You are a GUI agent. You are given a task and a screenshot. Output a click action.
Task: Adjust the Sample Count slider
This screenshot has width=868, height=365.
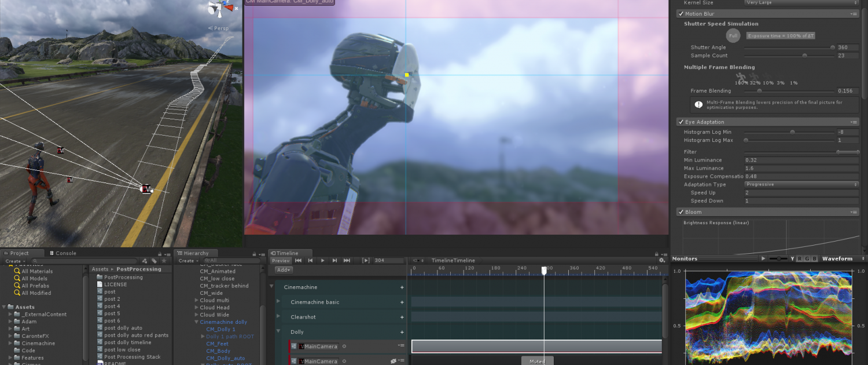[x=789, y=56]
